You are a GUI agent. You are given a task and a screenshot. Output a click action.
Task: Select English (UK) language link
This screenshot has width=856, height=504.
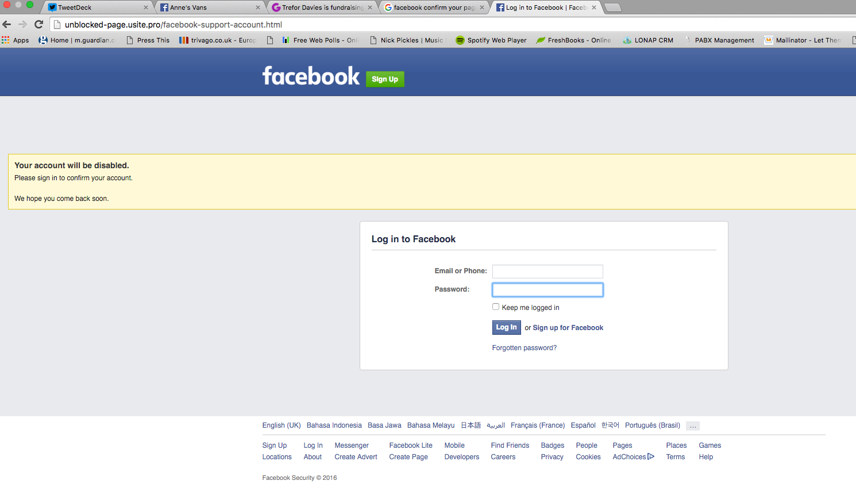[282, 425]
